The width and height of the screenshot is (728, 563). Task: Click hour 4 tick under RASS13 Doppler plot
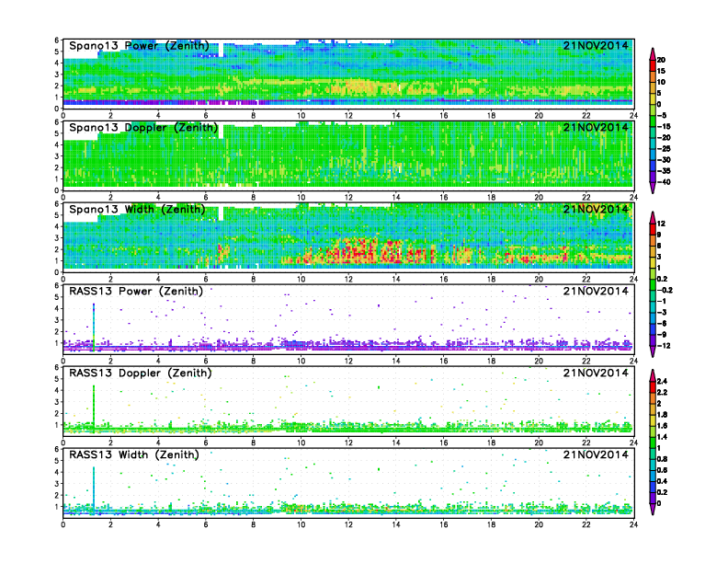[x=158, y=442]
